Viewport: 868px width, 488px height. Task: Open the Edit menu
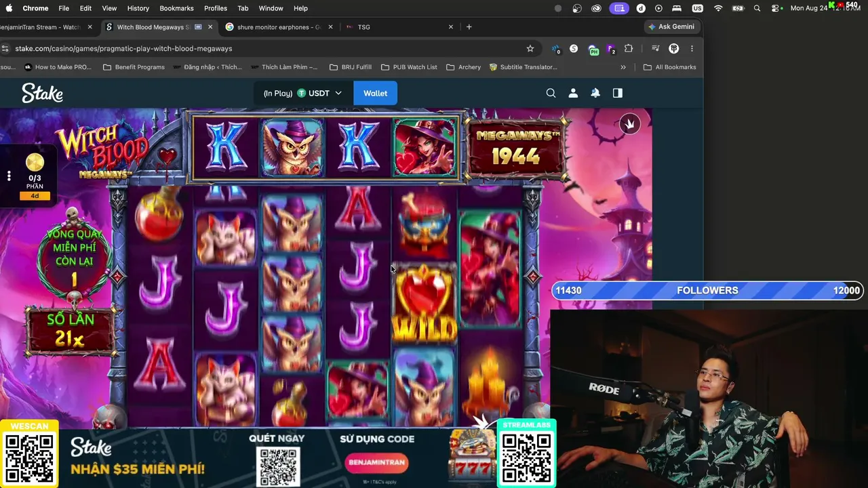(85, 8)
